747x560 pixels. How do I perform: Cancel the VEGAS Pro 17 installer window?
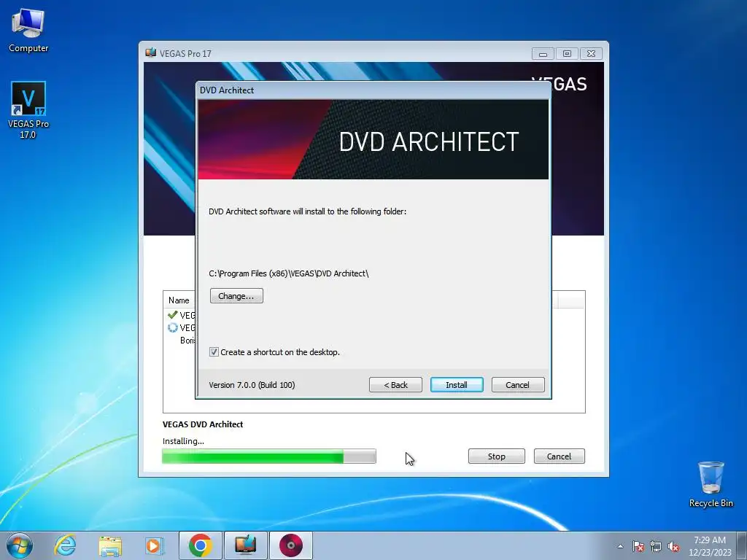[x=559, y=456]
